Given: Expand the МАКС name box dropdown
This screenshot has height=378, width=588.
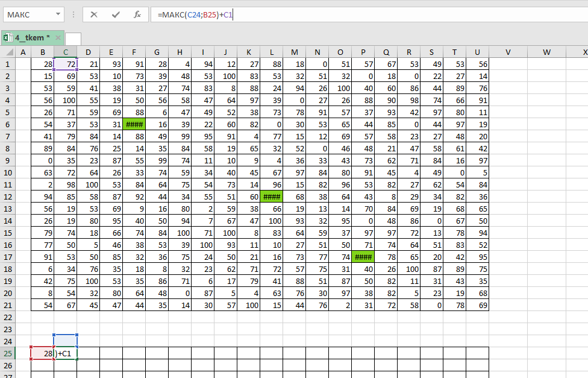Looking at the screenshot, I should tap(57, 14).
